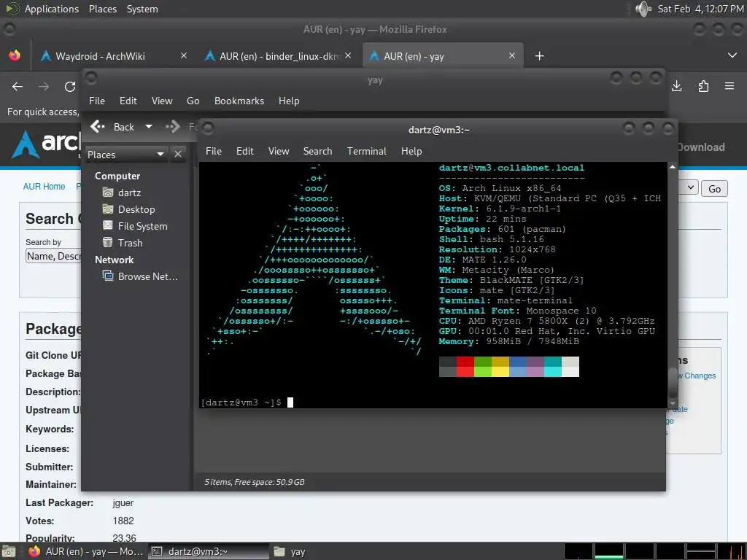Click Forward arrow in file manager

[173, 127]
